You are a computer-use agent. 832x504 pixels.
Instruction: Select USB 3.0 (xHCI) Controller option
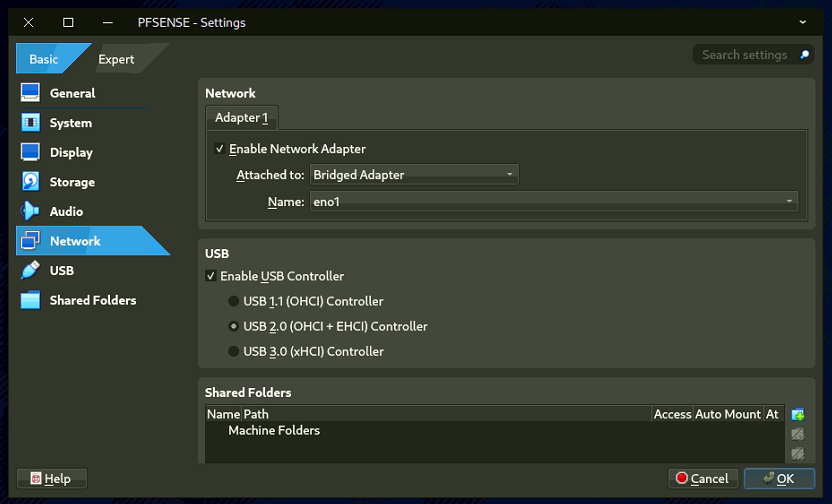pos(234,351)
